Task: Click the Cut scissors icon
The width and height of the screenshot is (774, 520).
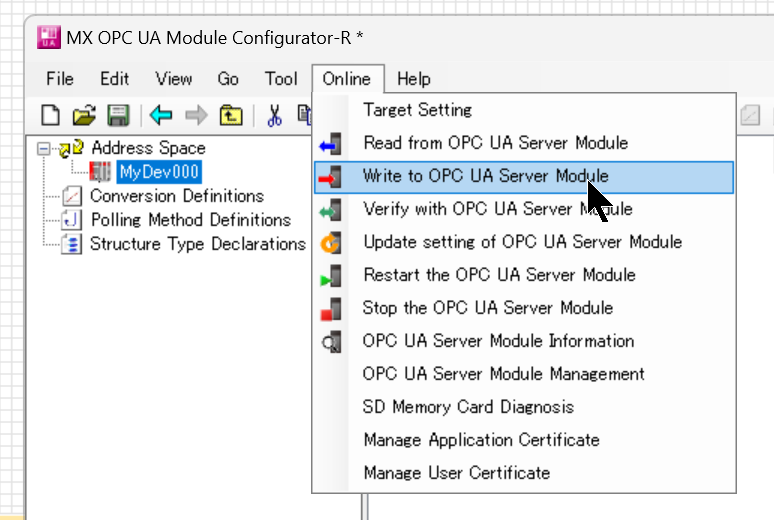Action: [274, 116]
